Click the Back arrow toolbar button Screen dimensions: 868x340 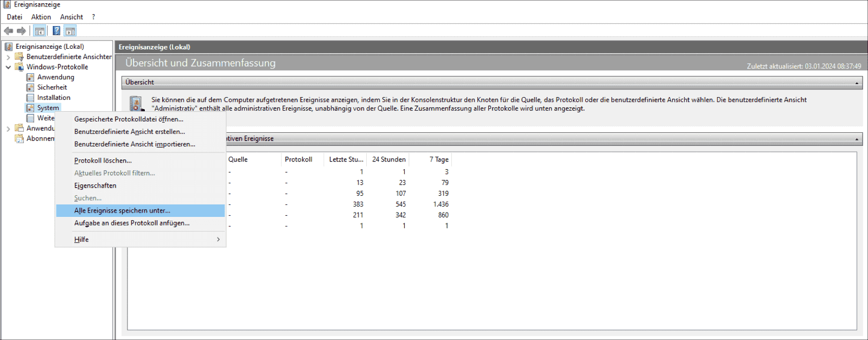8,31
